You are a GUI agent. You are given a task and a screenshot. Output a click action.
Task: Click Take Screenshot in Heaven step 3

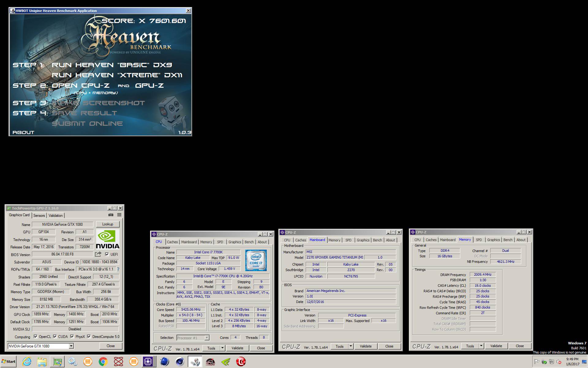coord(98,103)
